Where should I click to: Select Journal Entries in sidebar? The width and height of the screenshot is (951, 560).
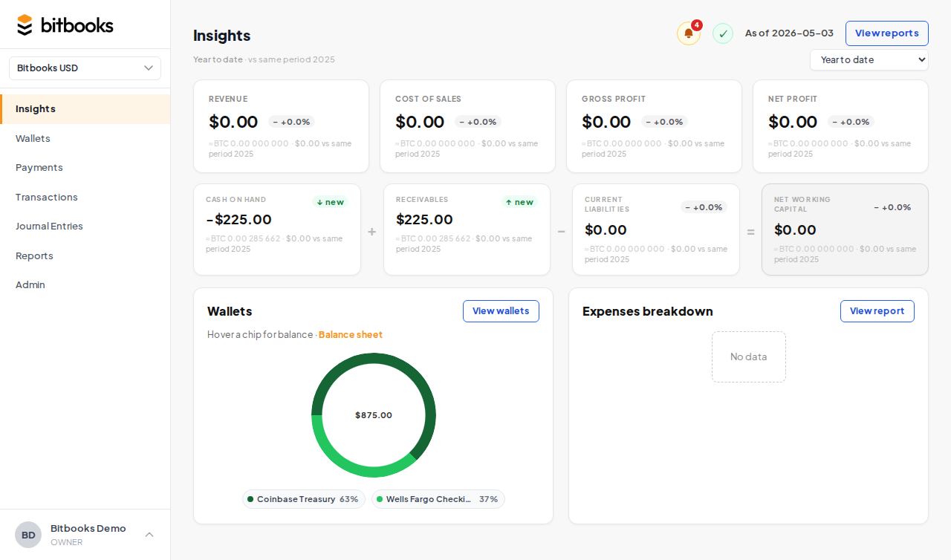tap(85, 226)
